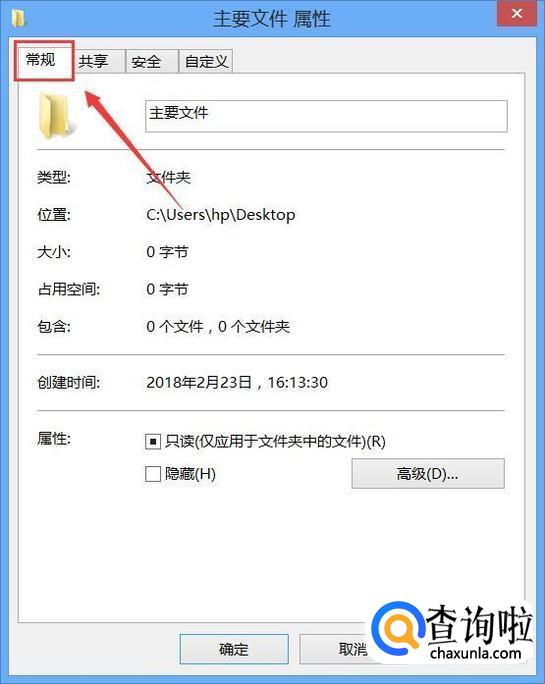
Task: Click the 占用空间 label
Action: point(69,289)
